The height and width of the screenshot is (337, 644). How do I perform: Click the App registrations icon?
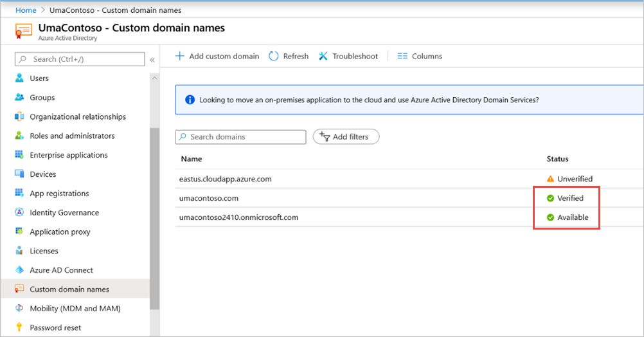click(x=19, y=193)
